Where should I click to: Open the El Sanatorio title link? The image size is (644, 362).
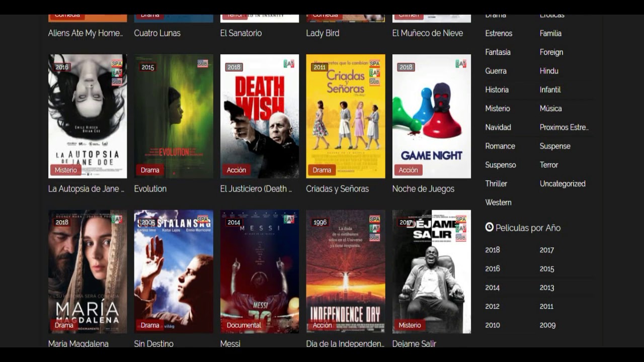[241, 33]
